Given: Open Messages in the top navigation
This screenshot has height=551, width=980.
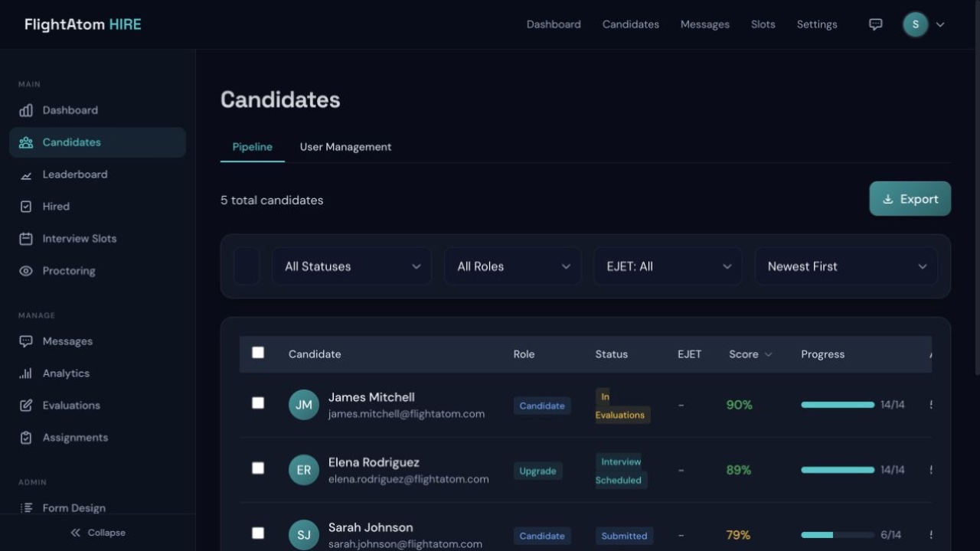Looking at the screenshot, I should 705,24.
